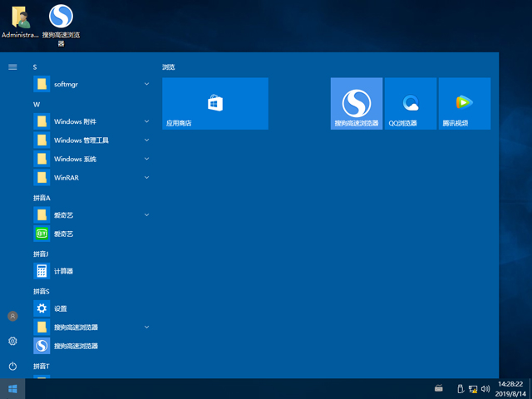
Task: Click the 浏览 tile group title
Action: coord(168,67)
